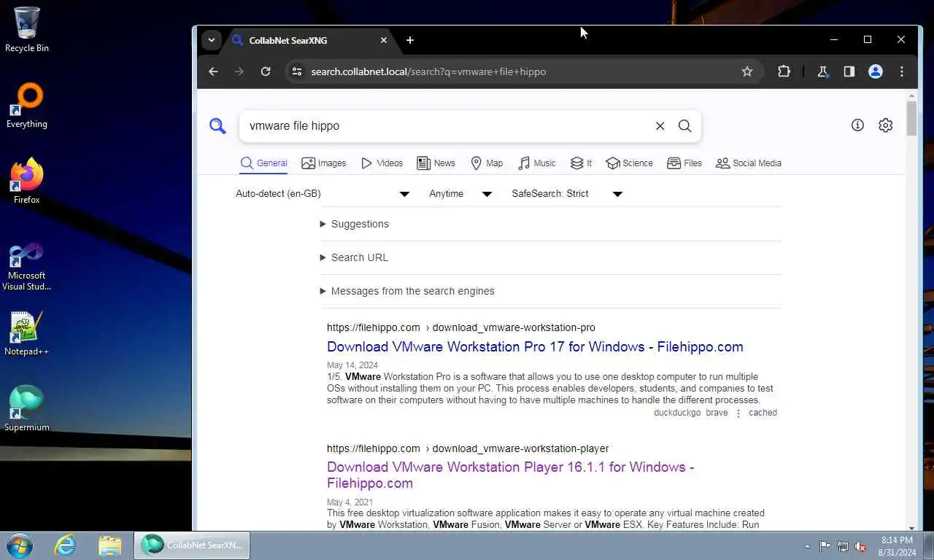The height and width of the screenshot is (560, 934).
Task: Click the page vertical scrollbar thumb
Action: [x=911, y=118]
